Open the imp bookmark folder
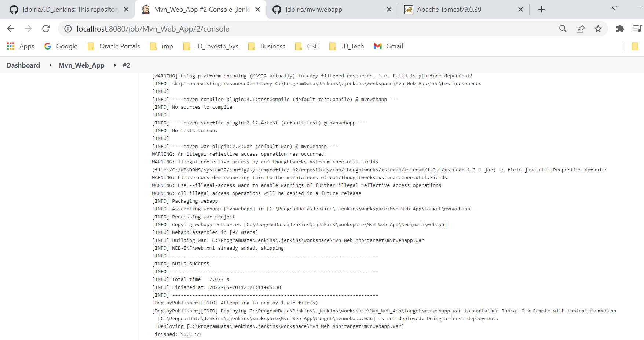This screenshot has width=644, height=340. click(x=161, y=46)
